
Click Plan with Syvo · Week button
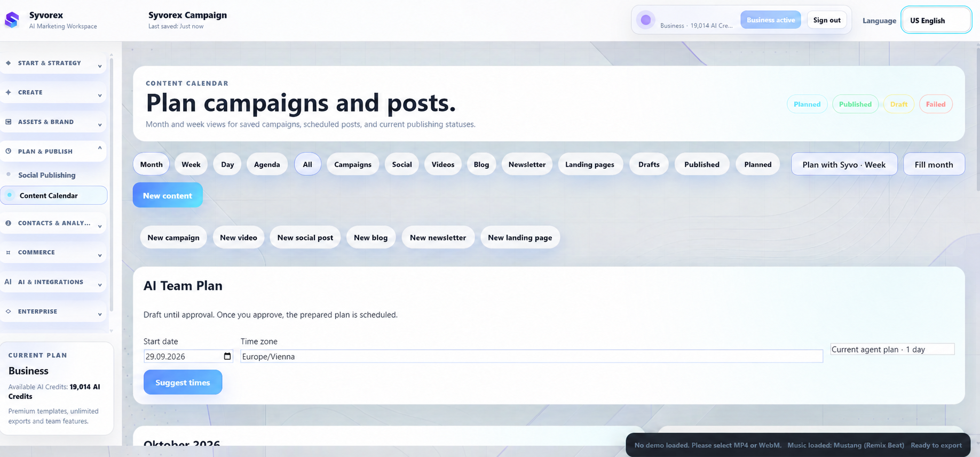point(844,164)
